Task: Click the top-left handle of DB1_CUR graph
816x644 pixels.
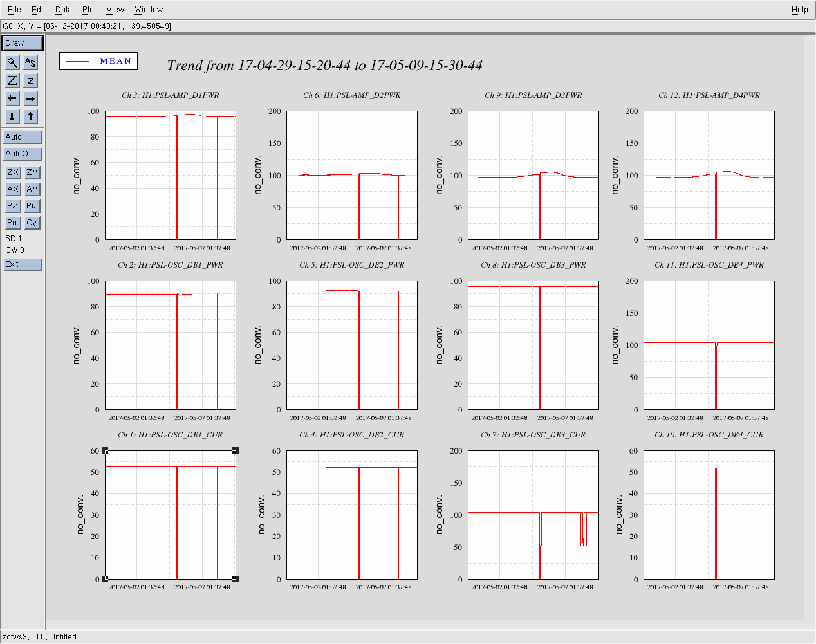Action: 106,450
